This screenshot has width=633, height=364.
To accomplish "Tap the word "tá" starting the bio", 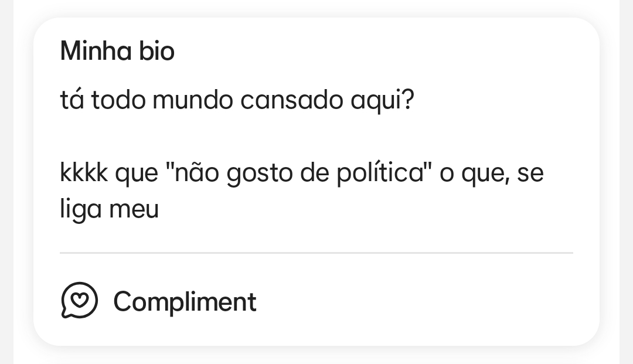I will click(72, 100).
